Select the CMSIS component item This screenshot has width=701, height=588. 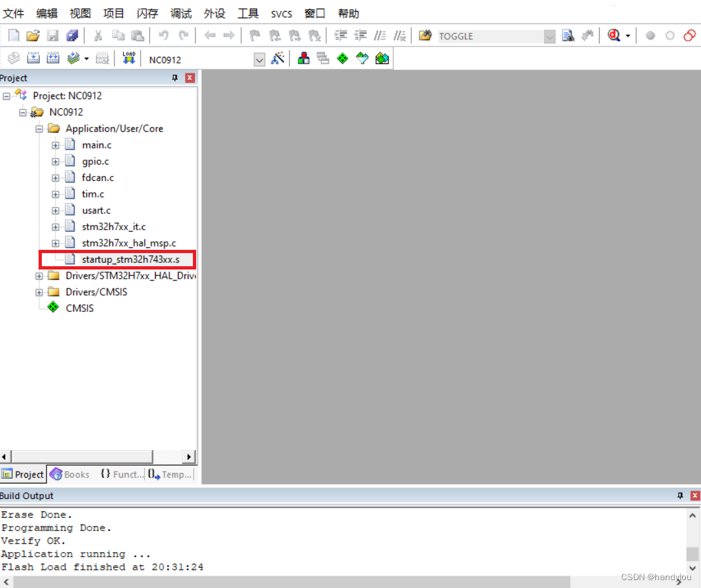pyautogui.click(x=80, y=309)
